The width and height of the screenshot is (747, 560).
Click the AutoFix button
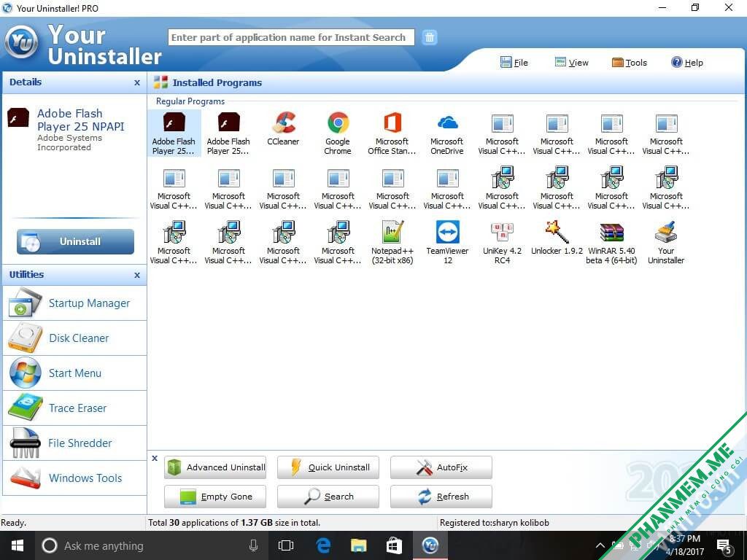pyautogui.click(x=441, y=467)
